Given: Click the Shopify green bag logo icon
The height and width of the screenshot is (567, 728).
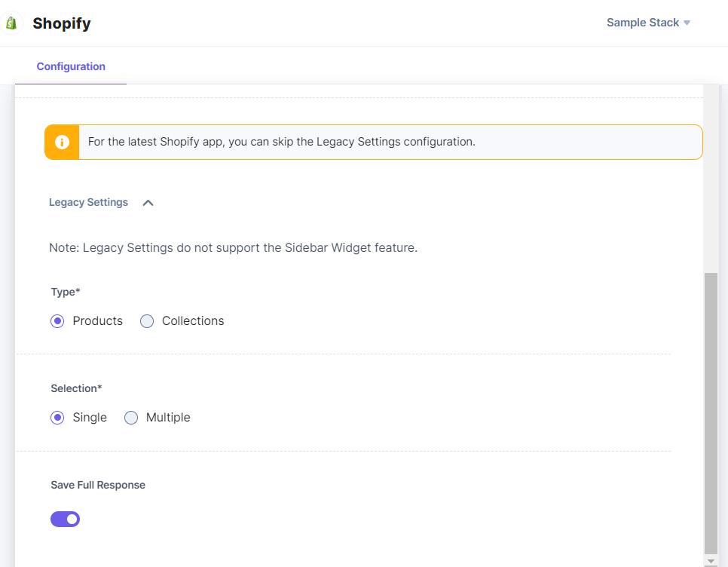Looking at the screenshot, I should (11, 23).
